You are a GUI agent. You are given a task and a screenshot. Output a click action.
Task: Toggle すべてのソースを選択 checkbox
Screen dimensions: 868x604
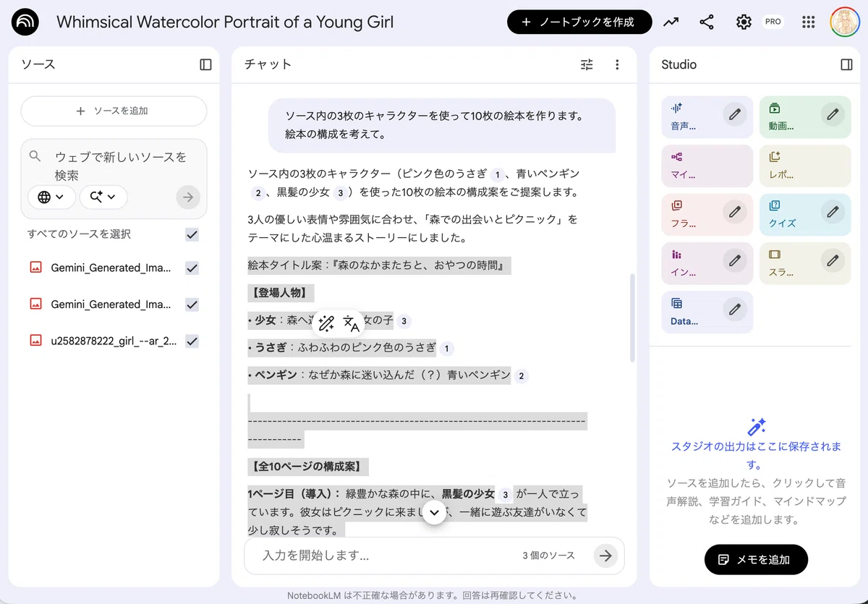coord(192,234)
